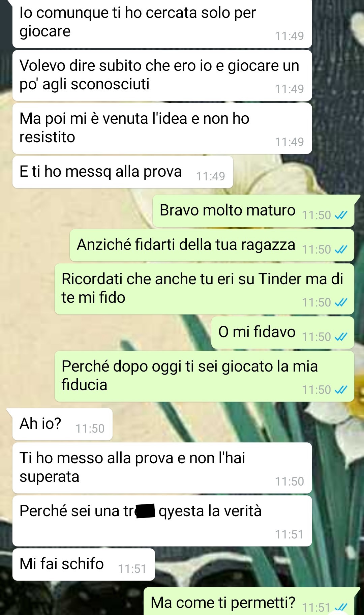This screenshot has height=615, width=364.
Task: Tap the blue ticks on 'O mi fidavo'
Action: [x=341, y=337]
